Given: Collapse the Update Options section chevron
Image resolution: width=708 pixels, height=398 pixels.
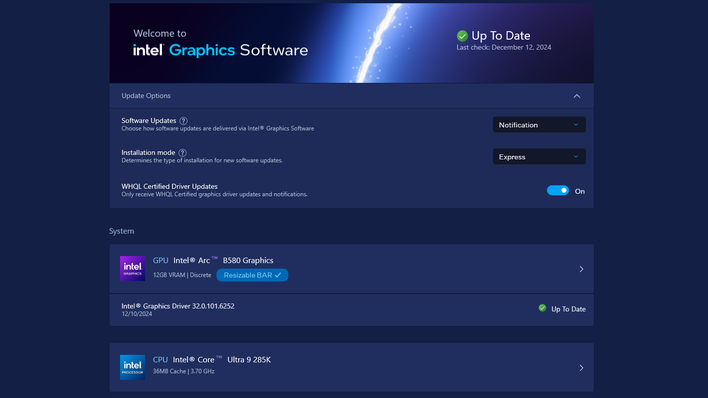Looking at the screenshot, I should pos(577,96).
